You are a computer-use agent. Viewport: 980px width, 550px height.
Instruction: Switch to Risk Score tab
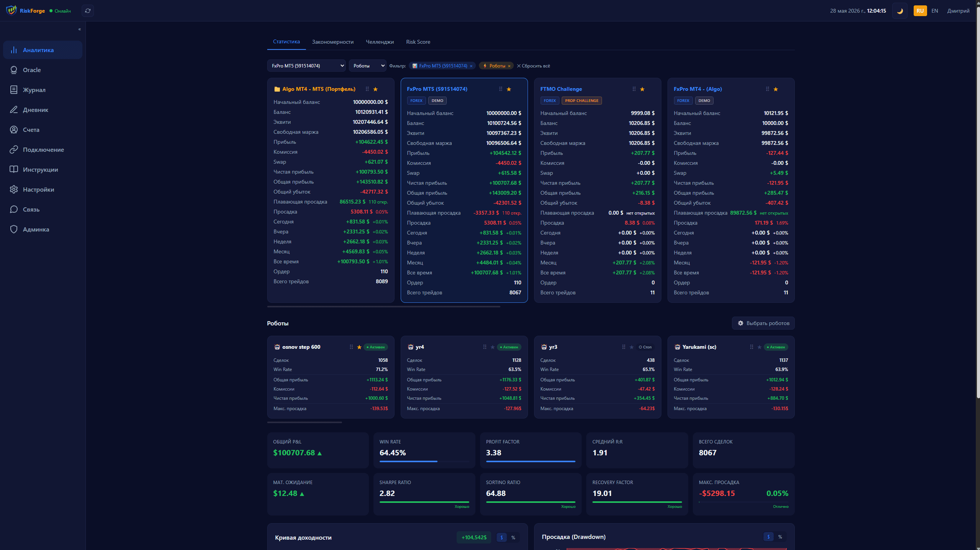click(x=418, y=42)
